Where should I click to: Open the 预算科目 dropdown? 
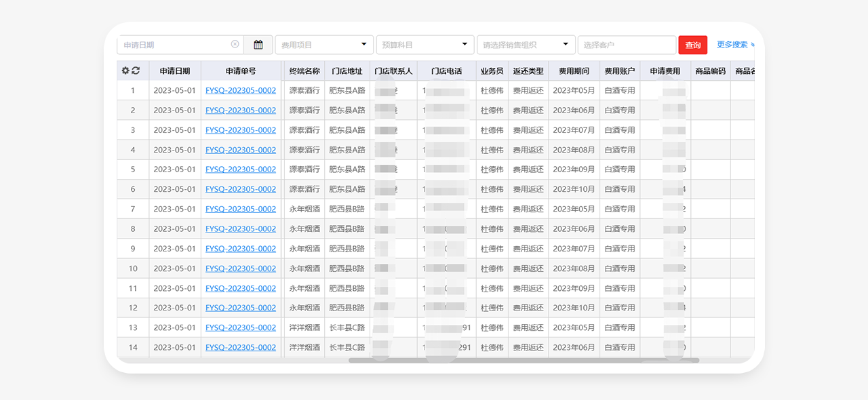point(425,45)
